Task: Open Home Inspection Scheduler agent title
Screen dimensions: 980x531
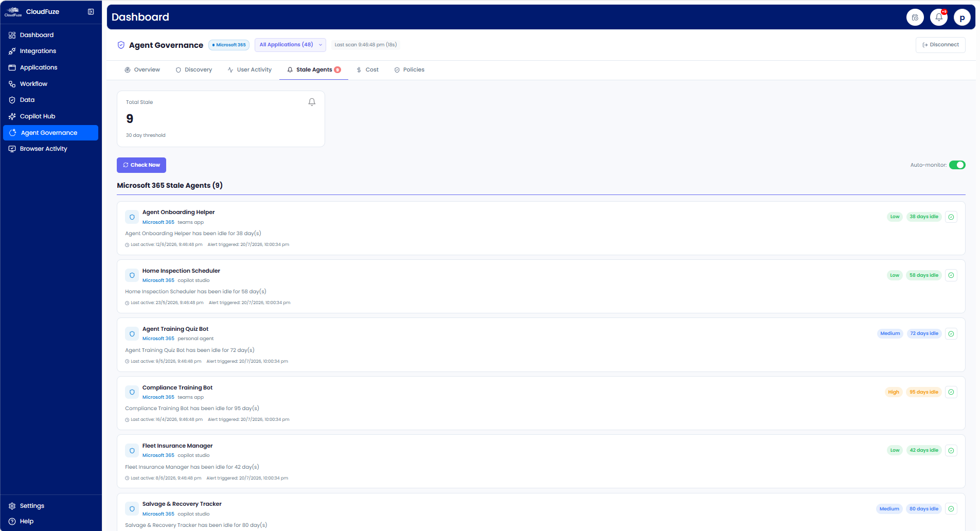Action: [181, 271]
